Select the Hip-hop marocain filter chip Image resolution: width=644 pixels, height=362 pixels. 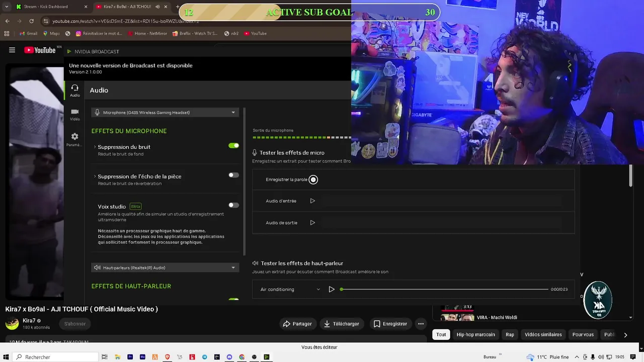coord(475,334)
